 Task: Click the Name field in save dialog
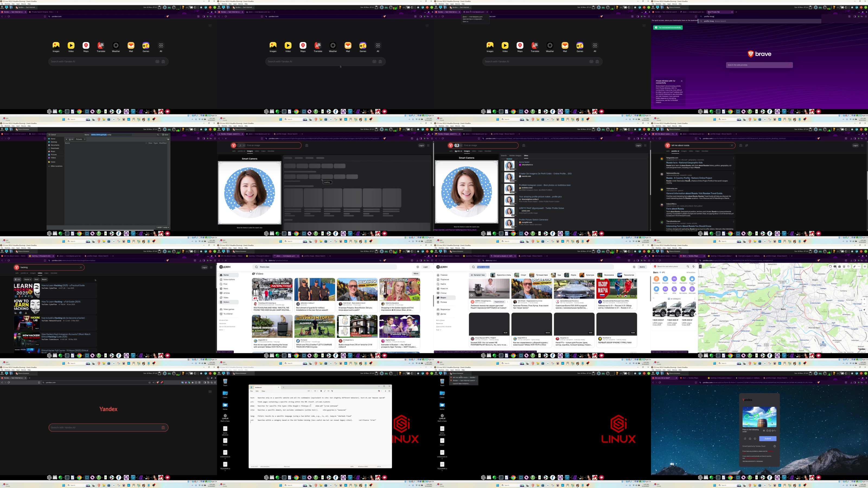click(x=111, y=135)
